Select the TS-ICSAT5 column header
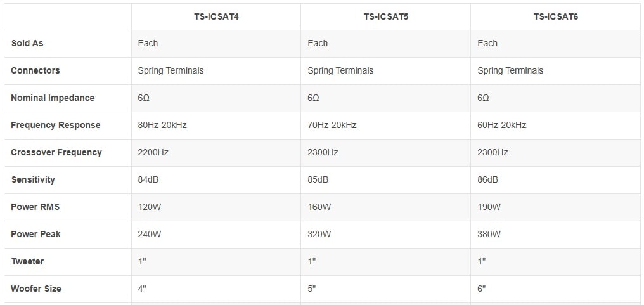This screenshot has height=305, width=644. (x=385, y=17)
